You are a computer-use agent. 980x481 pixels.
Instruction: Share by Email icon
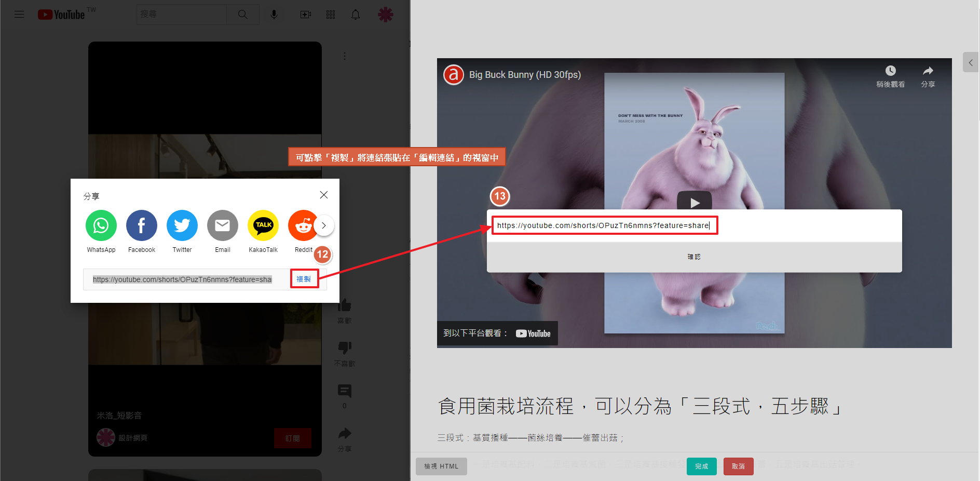coord(222,225)
